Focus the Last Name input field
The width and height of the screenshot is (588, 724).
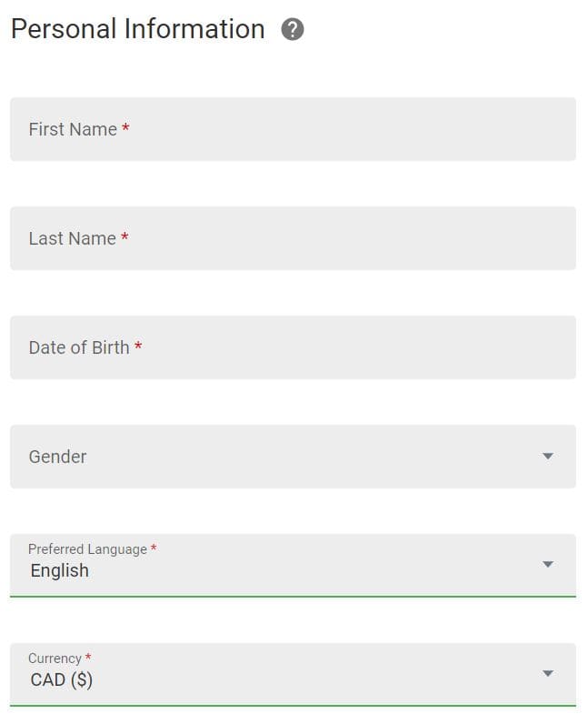(293, 238)
